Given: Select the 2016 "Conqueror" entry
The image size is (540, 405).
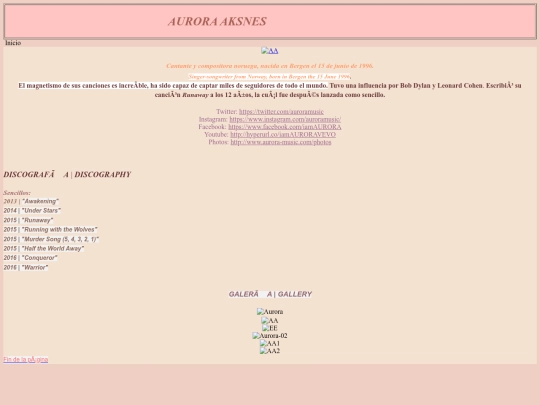Looking at the screenshot, I should (x=30, y=258).
